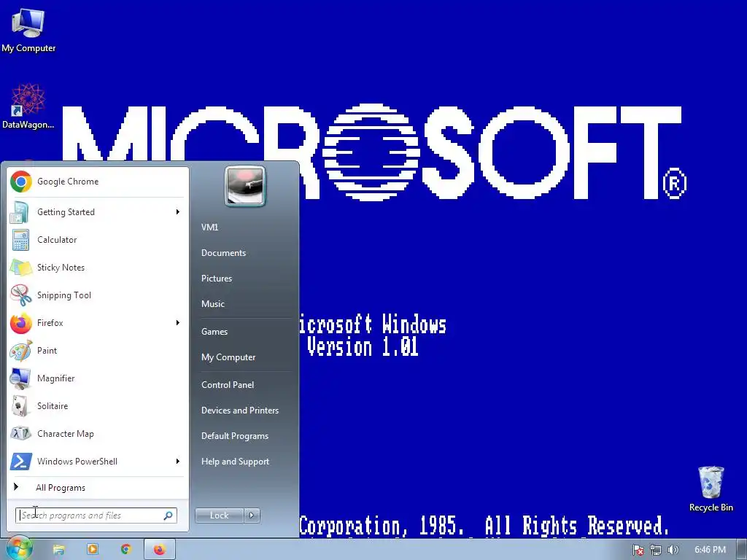747x560 pixels.
Task: Click the user account picture
Action: tap(245, 186)
